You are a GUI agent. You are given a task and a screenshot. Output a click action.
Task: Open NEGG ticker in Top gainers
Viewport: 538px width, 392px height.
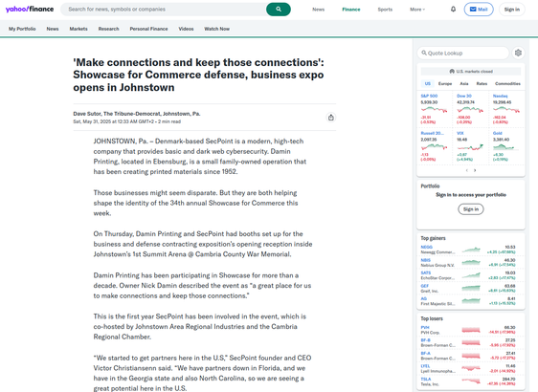coord(427,247)
